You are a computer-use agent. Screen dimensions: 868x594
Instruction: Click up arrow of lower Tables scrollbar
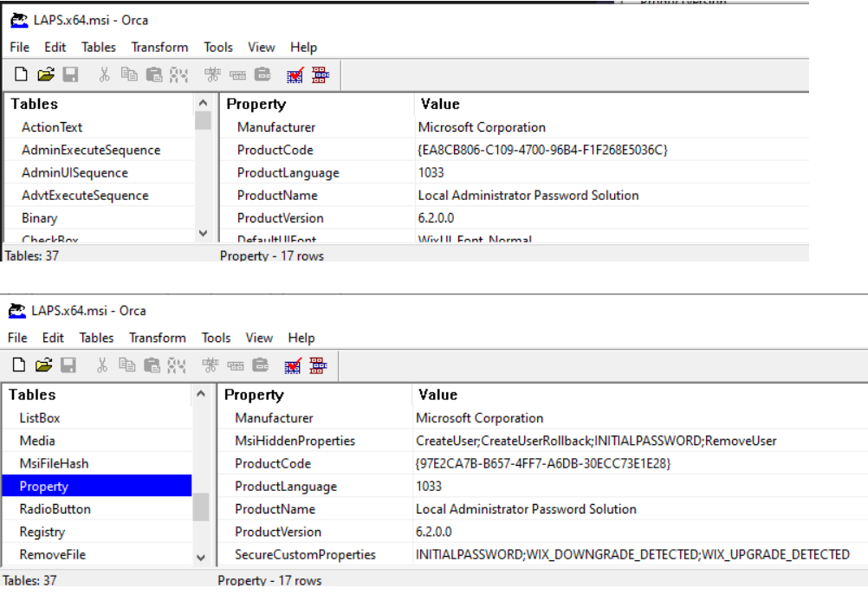pos(201,394)
